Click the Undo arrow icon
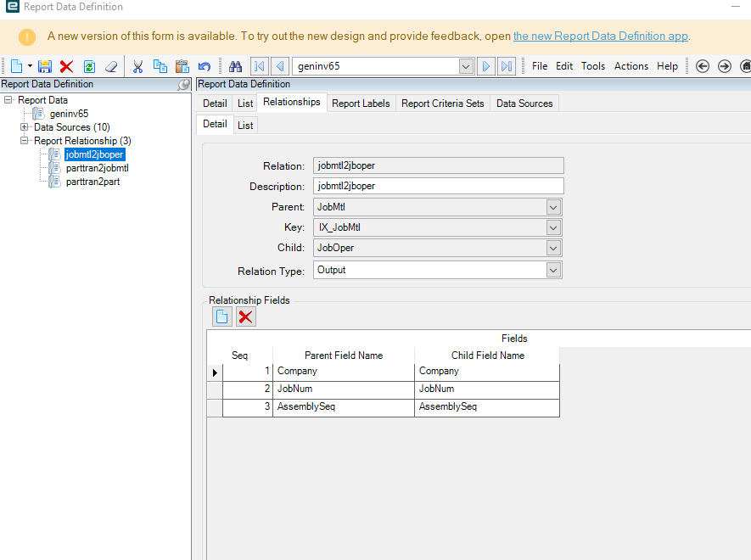The width and height of the screenshot is (751, 560). [x=204, y=66]
